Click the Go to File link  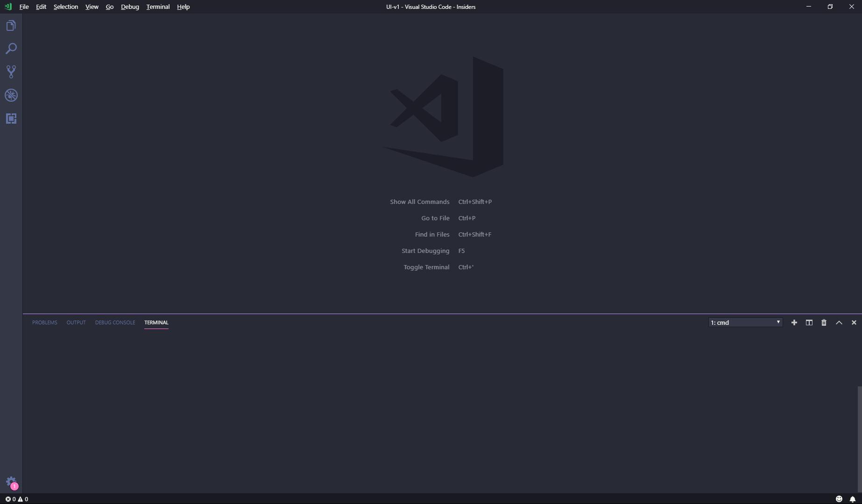(x=435, y=218)
